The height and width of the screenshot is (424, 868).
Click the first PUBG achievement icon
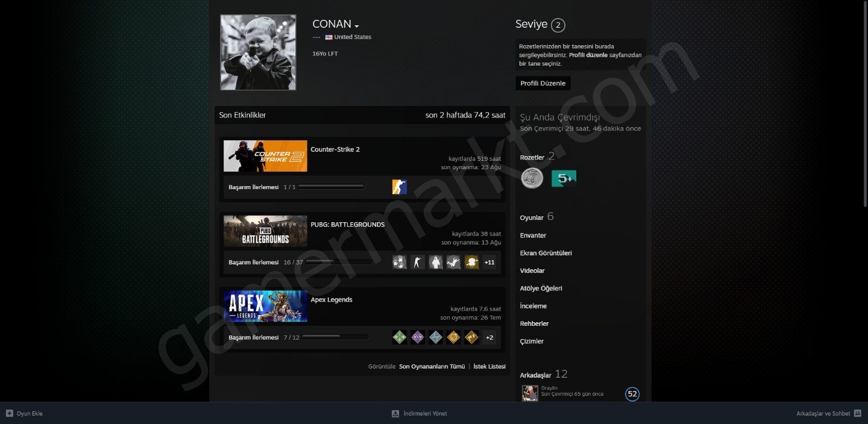400,262
